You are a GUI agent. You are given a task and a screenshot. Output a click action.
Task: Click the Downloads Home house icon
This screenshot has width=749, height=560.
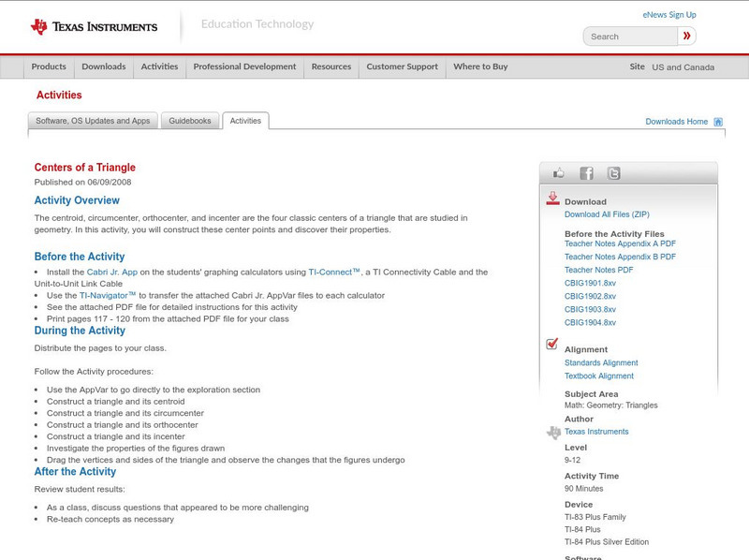pos(718,122)
